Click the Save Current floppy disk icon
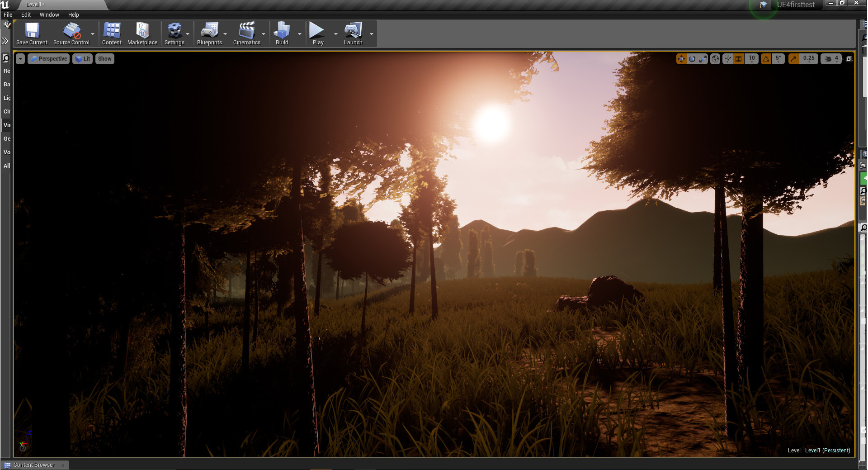The width and height of the screenshot is (868, 470). [x=32, y=30]
